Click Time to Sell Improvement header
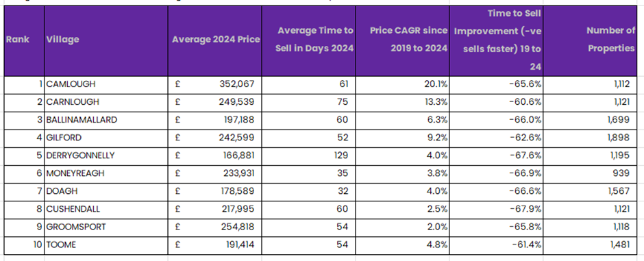Screen dimensions: 644x261 pos(496,40)
